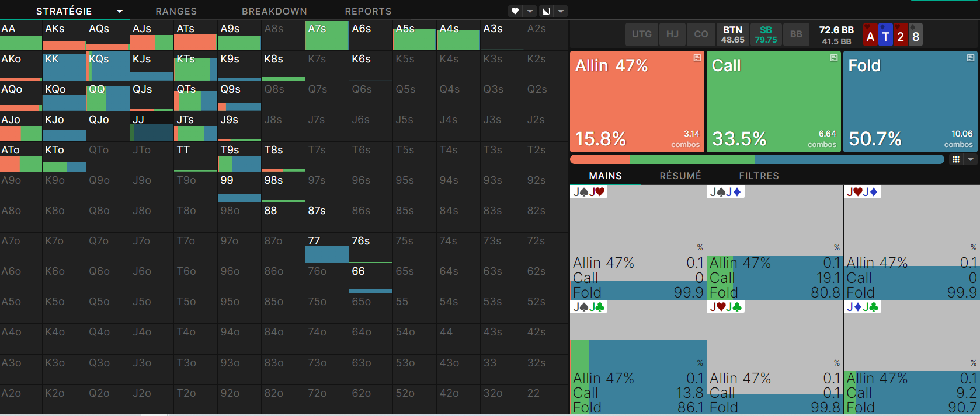Switch to the BREAKDOWN tab

tap(274, 11)
